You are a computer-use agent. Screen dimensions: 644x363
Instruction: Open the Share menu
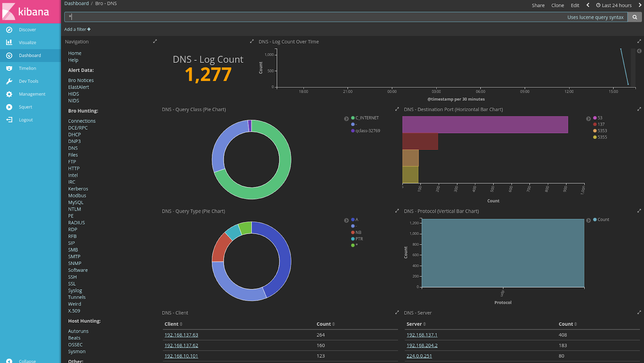tap(538, 5)
